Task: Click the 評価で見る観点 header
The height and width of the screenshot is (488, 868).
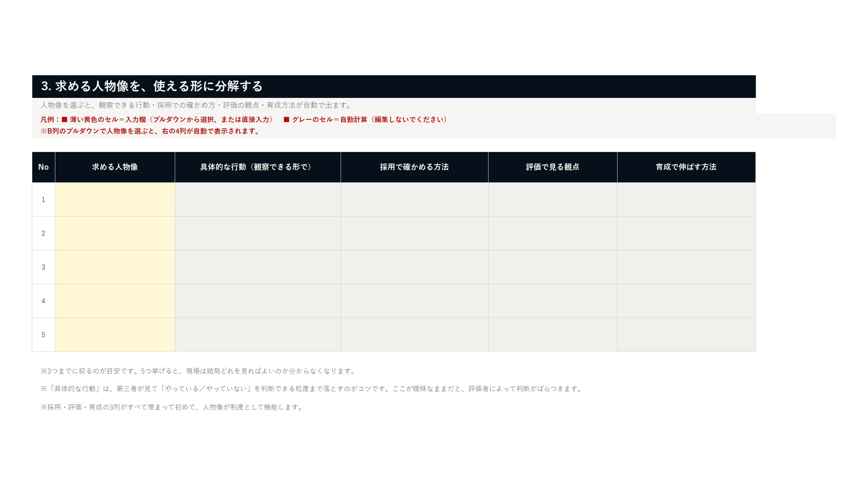Action: point(553,167)
